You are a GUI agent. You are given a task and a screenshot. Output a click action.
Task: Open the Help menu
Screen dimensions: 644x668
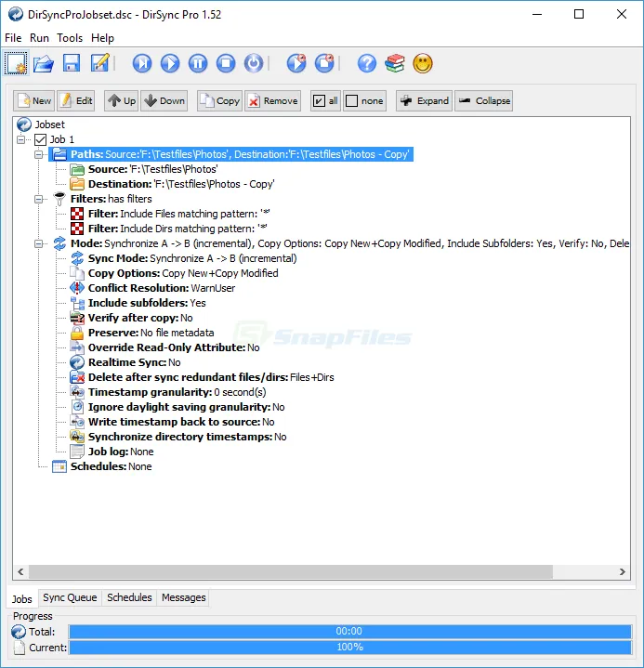tap(103, 38)
